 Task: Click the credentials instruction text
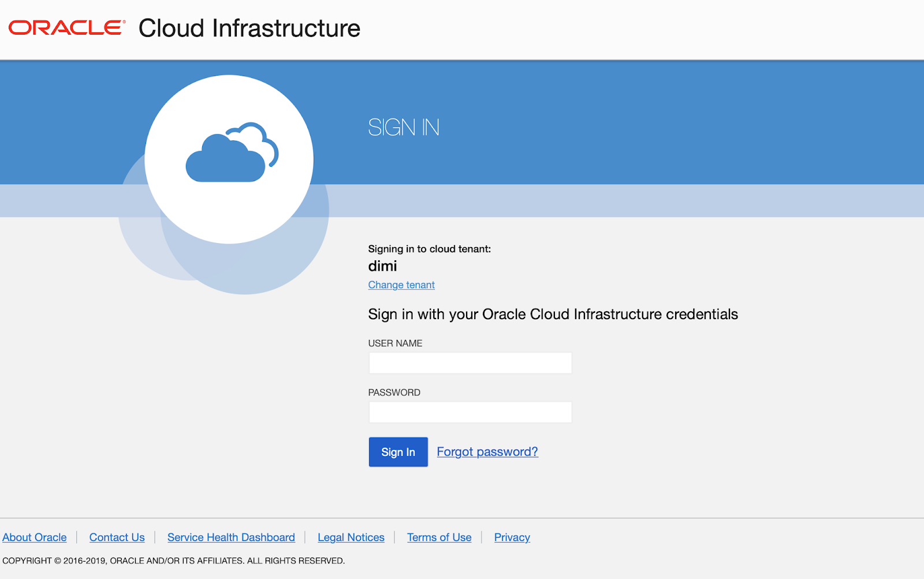[553, 314]
